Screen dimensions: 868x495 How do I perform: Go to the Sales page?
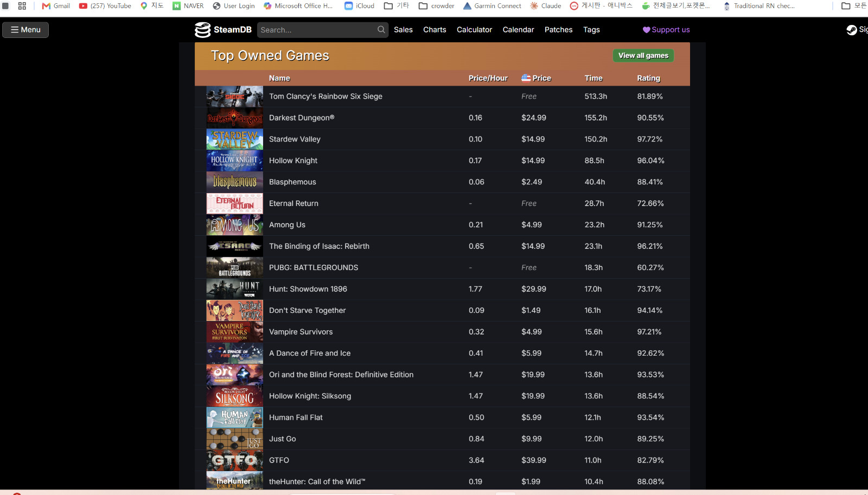403,30
